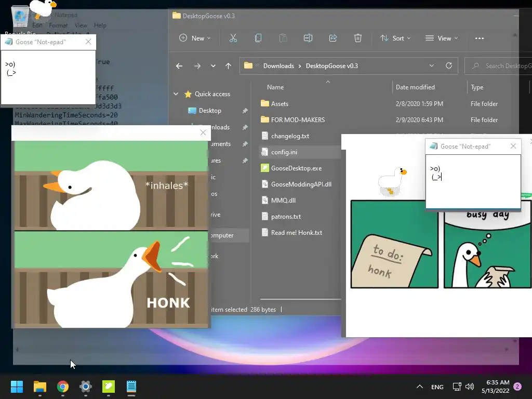Select the Read me! Honk.txt file

click(296, 233)
